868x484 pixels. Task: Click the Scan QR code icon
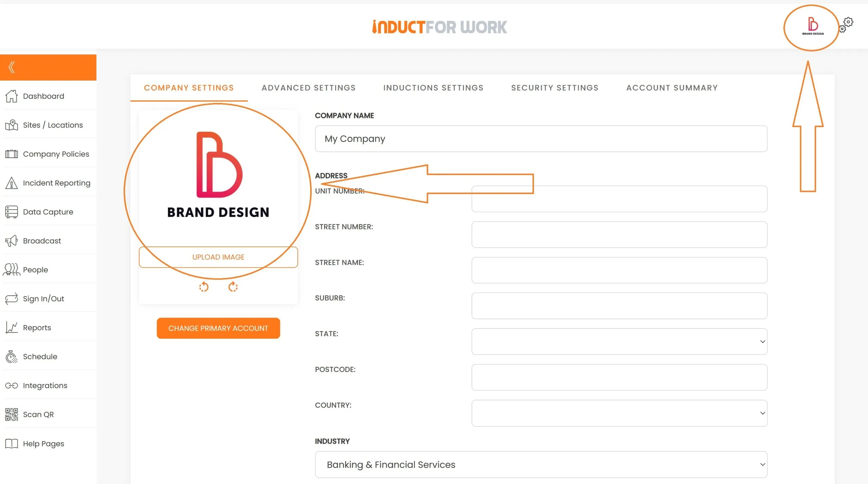[x=12, y=414]
